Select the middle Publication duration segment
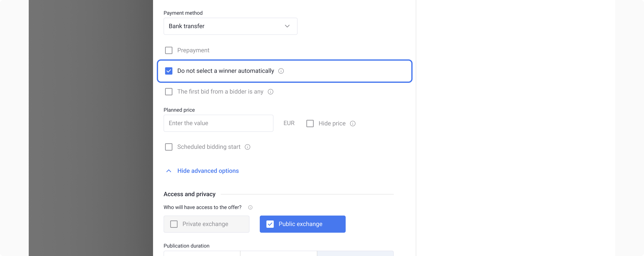The image size is (644, 256). click(278, 253)
